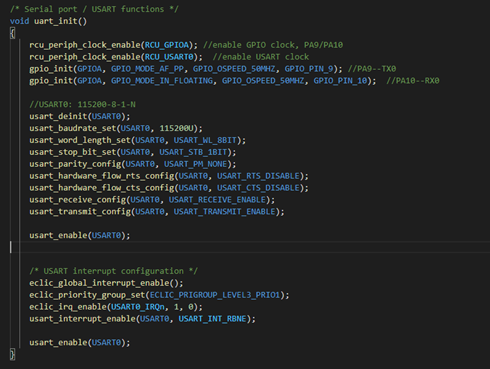
Task: Select the GPIO_MODE_AF_PP argument
Action: click(147, 69)
